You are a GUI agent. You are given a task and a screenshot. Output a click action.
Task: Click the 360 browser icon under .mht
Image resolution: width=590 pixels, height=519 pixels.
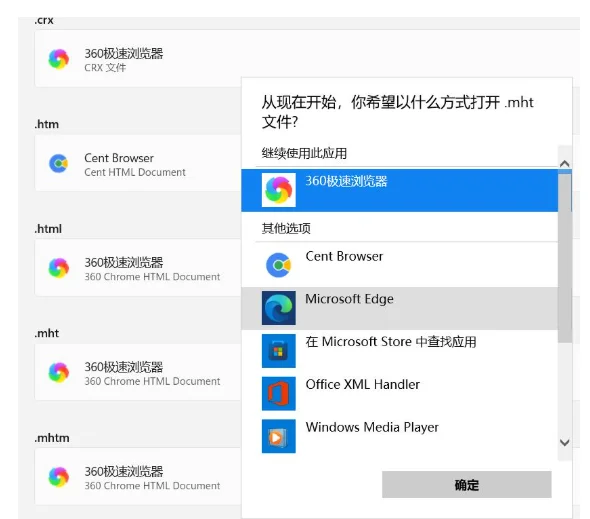(x=59, y=372)
